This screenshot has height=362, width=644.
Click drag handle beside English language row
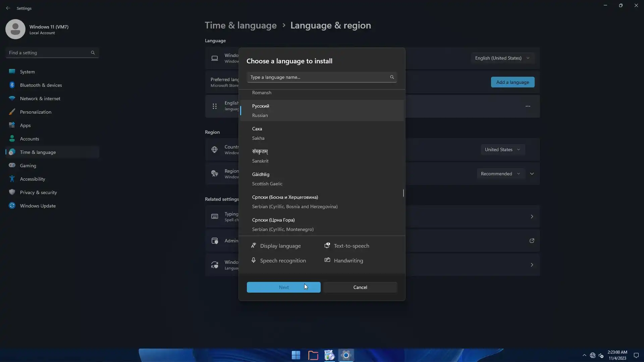tap(214, 106)
